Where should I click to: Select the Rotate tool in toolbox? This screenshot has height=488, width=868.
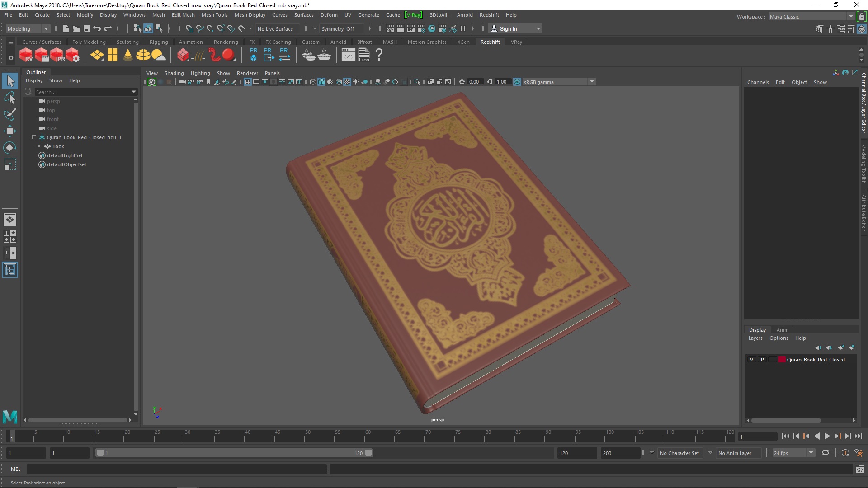pos(10,148)
